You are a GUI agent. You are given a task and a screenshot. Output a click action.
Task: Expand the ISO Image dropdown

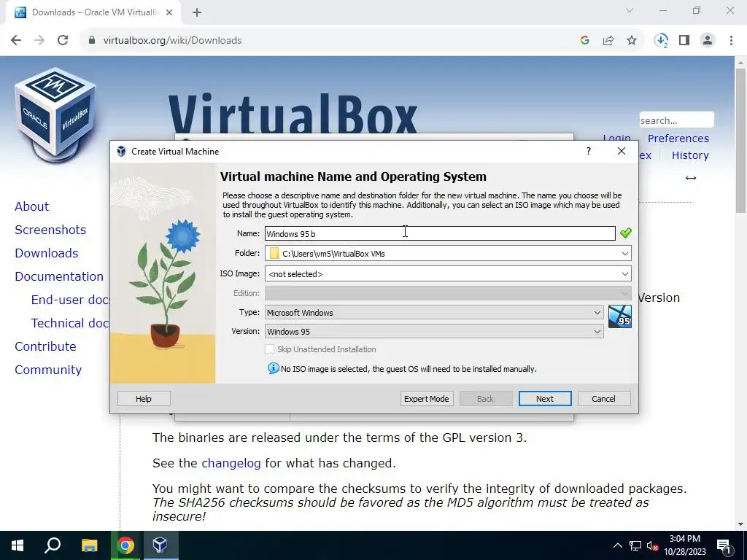[625, 274]
